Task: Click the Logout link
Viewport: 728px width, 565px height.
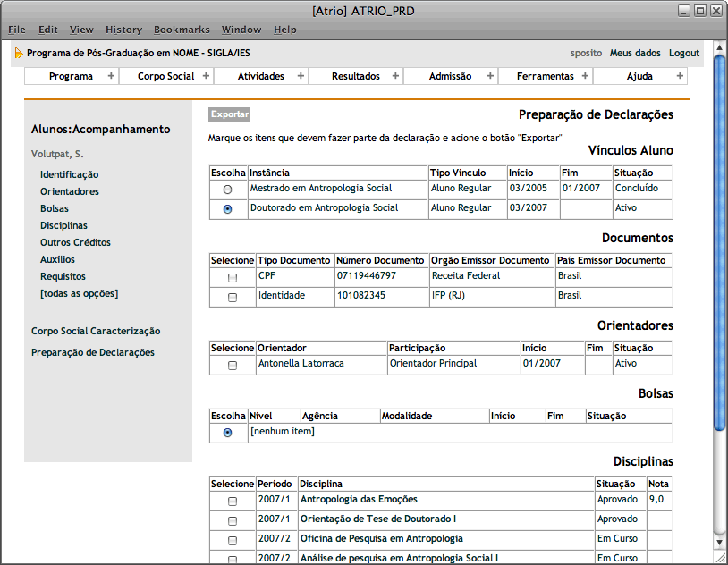Action: (x=684, y=54)
